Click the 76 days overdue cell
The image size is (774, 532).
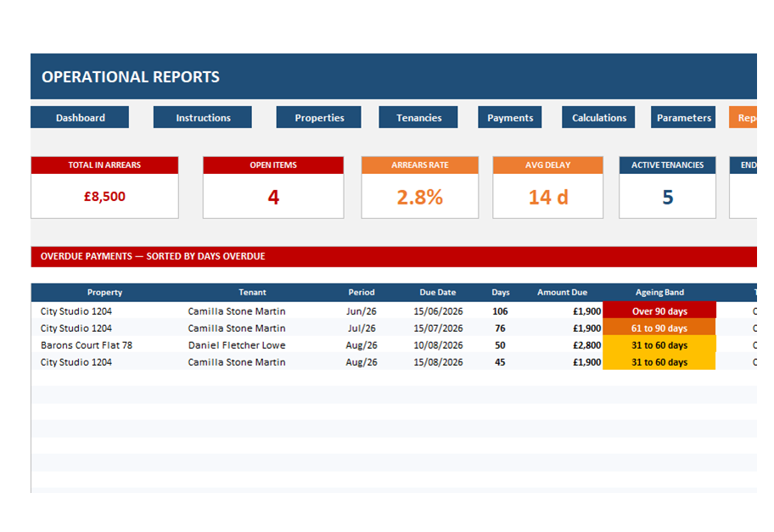point(500,328)
